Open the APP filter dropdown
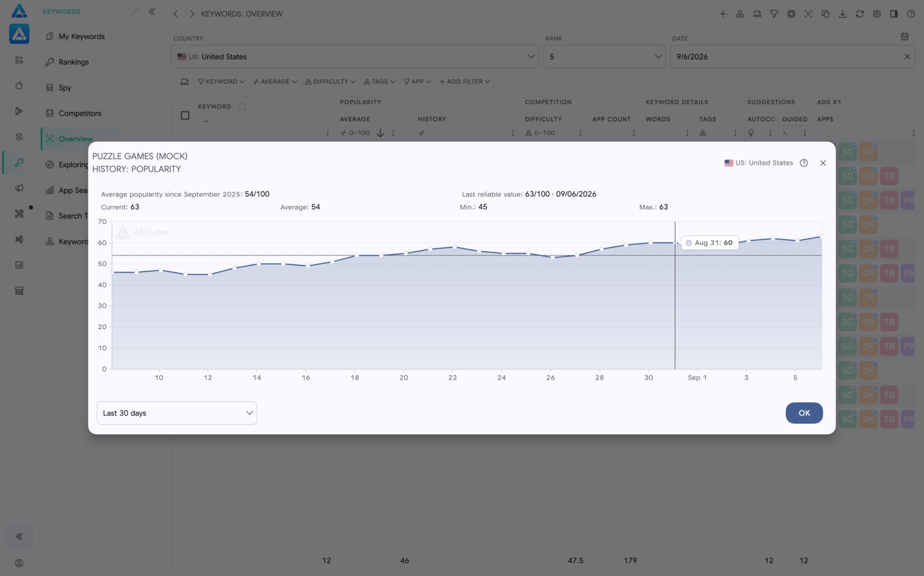Viewport: 924px width, 576px height. tap(417, 81)
